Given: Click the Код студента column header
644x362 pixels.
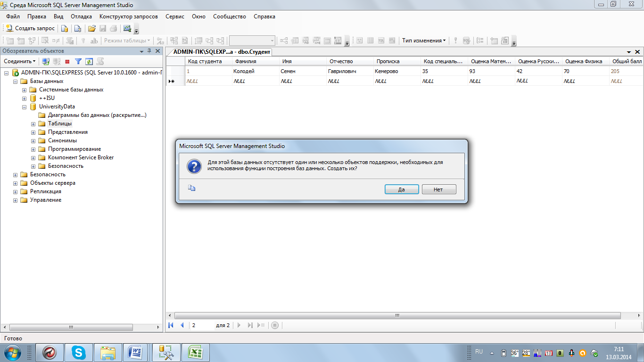Looking at the screenshot, I should click(208, 61).
